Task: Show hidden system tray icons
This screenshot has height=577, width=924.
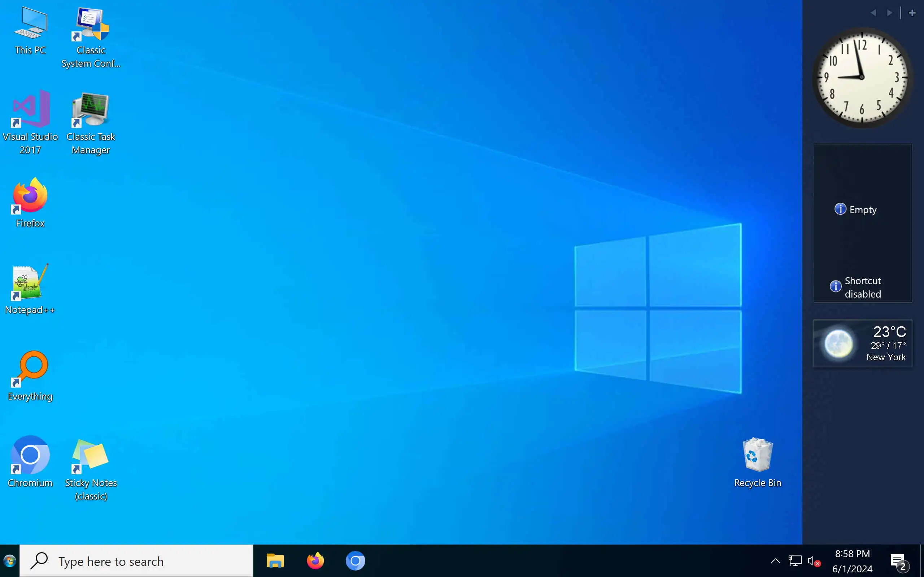Action: click(775, 561)
